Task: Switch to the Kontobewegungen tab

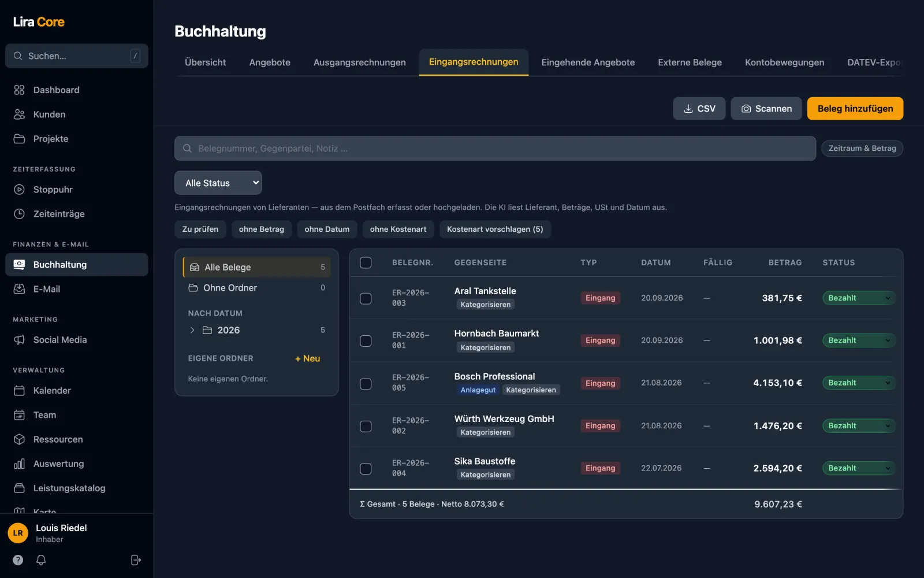Action: point(784,62)
